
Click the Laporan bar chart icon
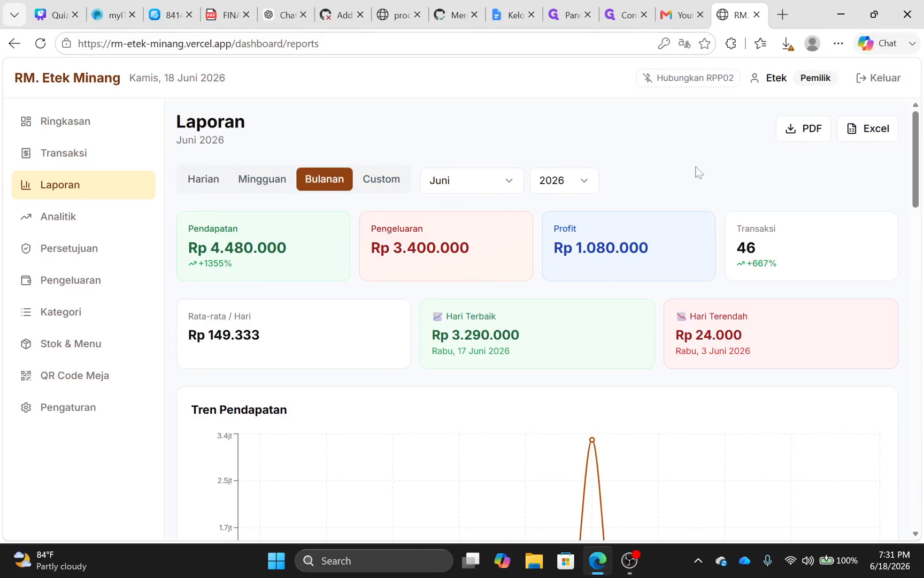(x=26, y=185)
